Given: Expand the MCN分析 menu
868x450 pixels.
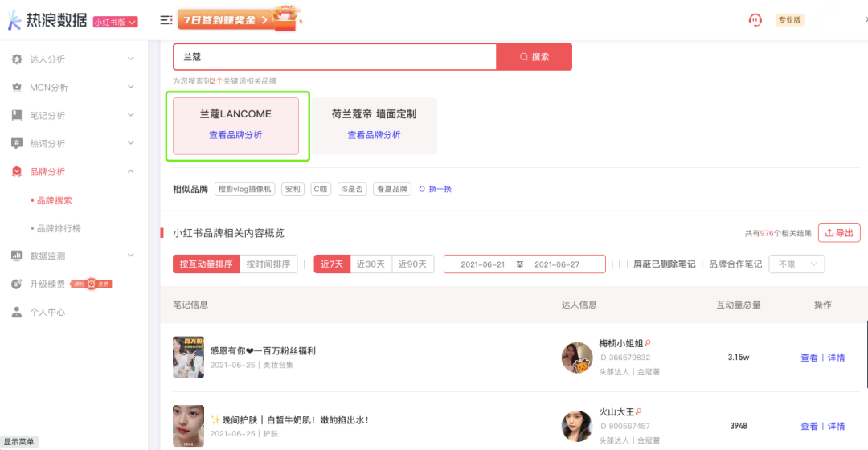Looking at the screenshot, I should click(x=131, y=87).
